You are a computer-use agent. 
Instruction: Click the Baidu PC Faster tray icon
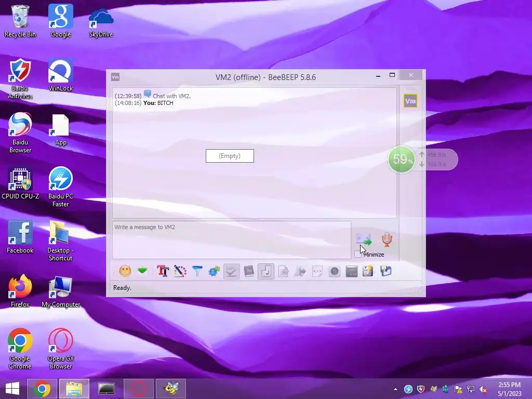point(408,389)
